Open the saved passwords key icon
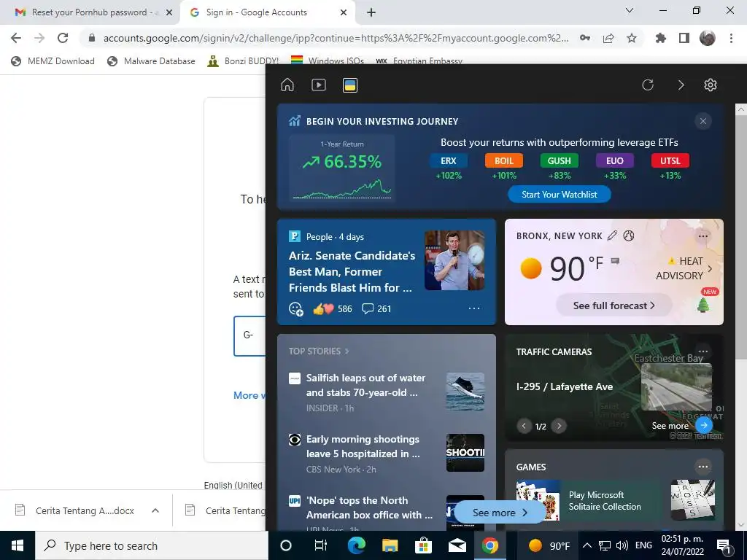The height and width of the screenshot is (560, 747). [x=585, y=38]
